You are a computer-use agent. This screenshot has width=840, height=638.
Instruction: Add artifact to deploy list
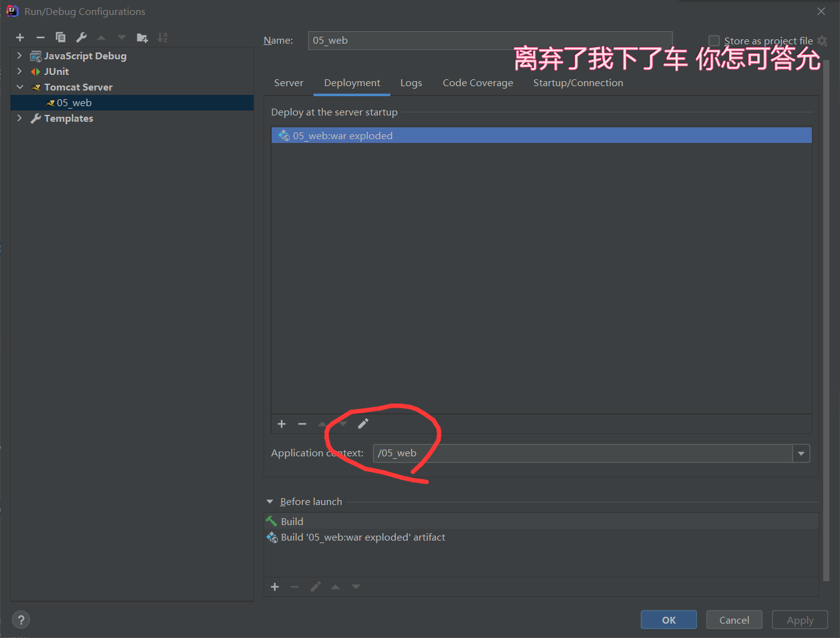click(x=282, y=424)
